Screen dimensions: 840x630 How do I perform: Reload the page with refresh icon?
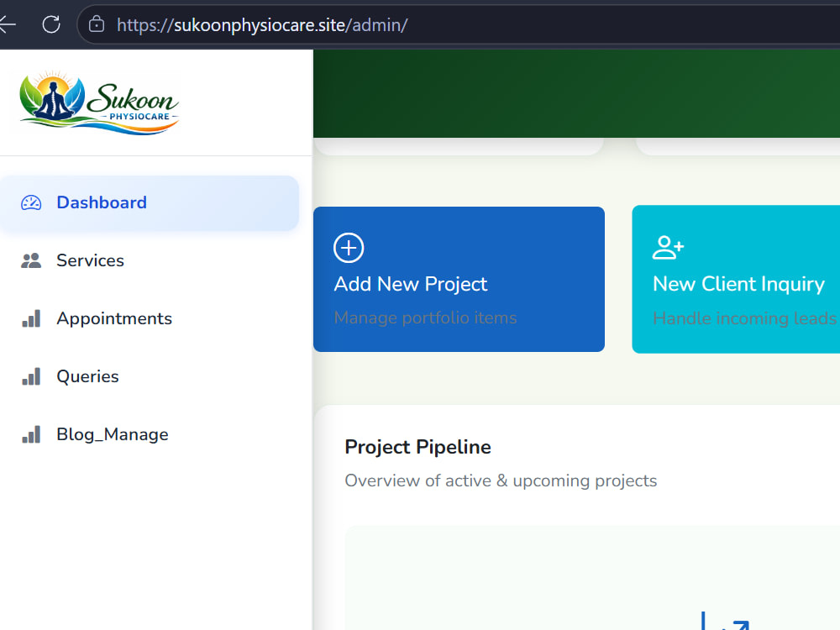click(x=51, y=24)
